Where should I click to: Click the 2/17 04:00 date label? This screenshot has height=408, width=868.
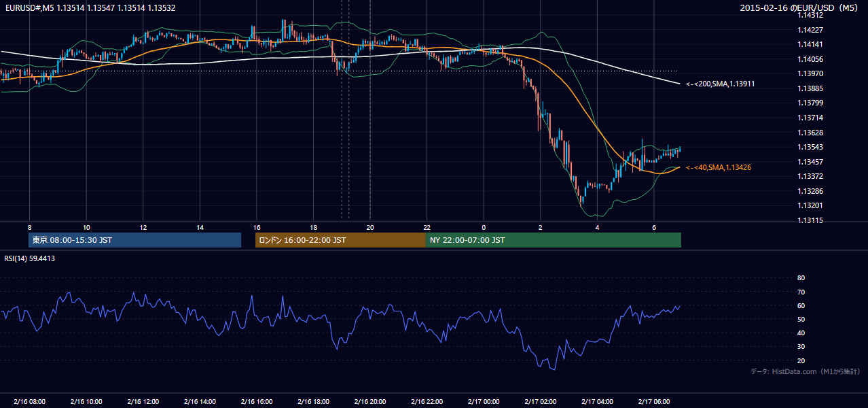coord(597,402)
